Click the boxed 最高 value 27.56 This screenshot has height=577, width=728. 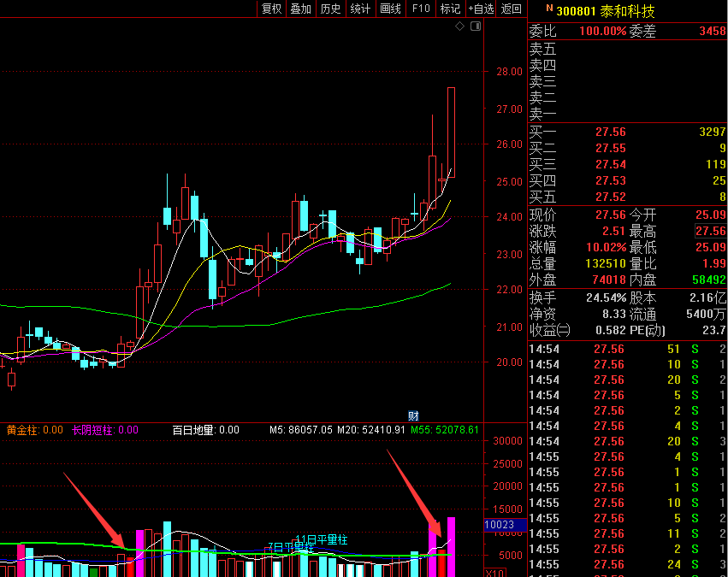711,231
